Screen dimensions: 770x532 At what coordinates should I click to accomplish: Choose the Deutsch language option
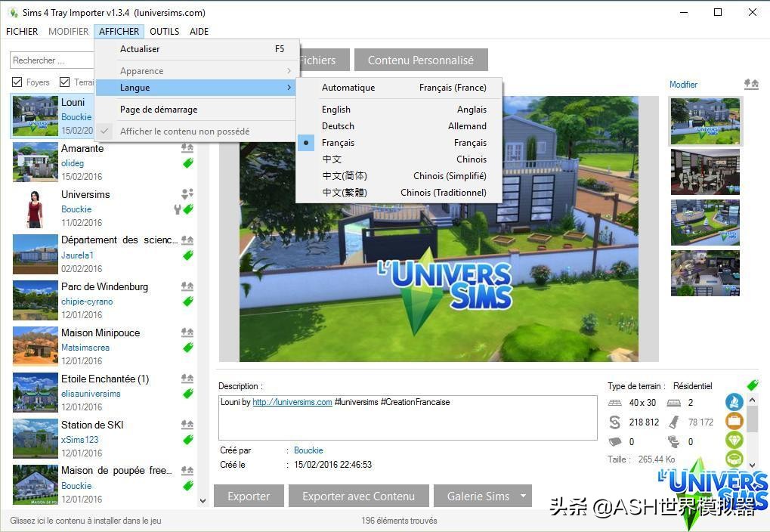coord(400,125)
